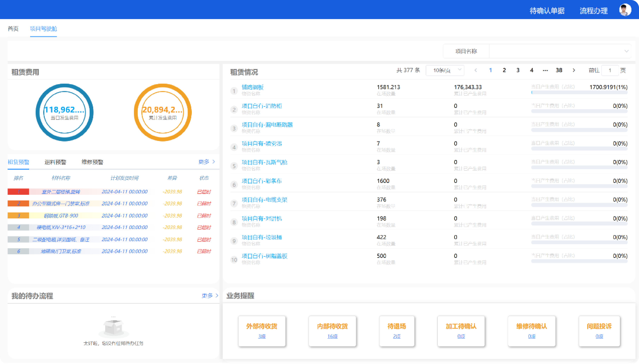Open the 维修预警 tab
Screen dimensions: 639x364
point(92,162)
